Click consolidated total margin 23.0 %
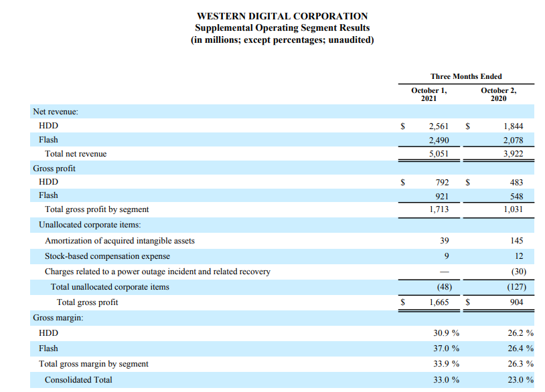This screenshot has height=392, width=545. [520, 380]
